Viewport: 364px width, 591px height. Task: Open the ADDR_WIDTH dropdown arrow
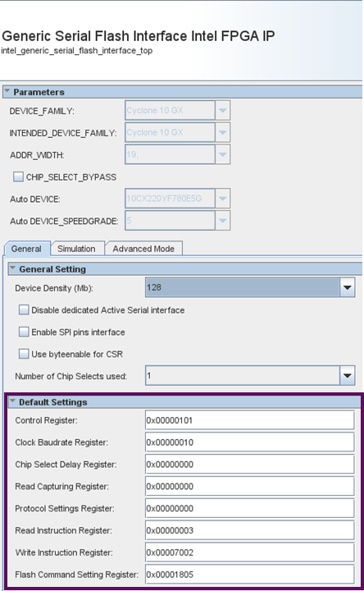click(222, 154)
